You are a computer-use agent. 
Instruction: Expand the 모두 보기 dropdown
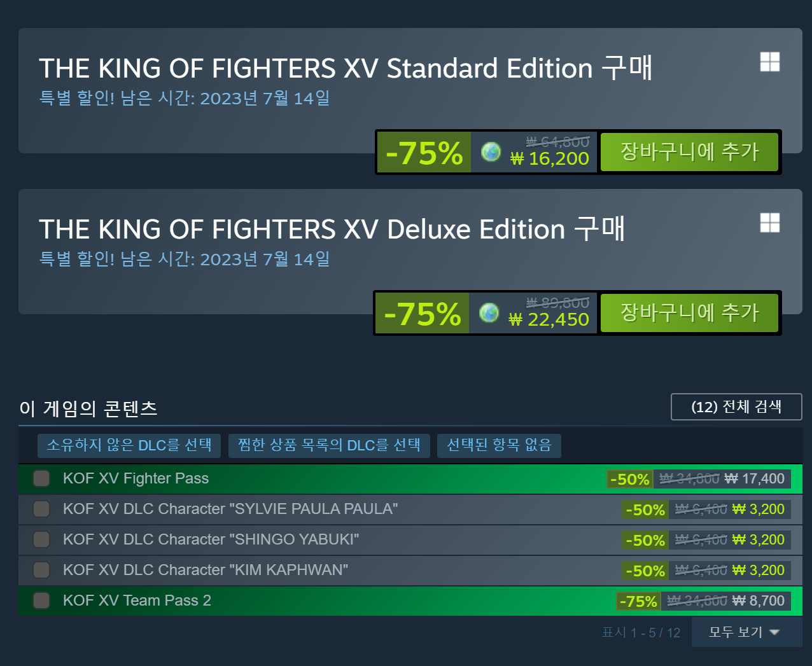tap(743, 632)
